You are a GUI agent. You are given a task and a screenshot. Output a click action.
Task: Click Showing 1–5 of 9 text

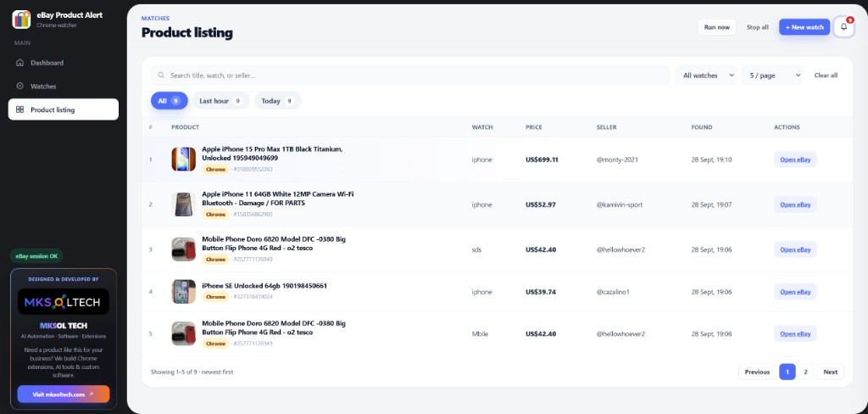(x=192, y=372)
